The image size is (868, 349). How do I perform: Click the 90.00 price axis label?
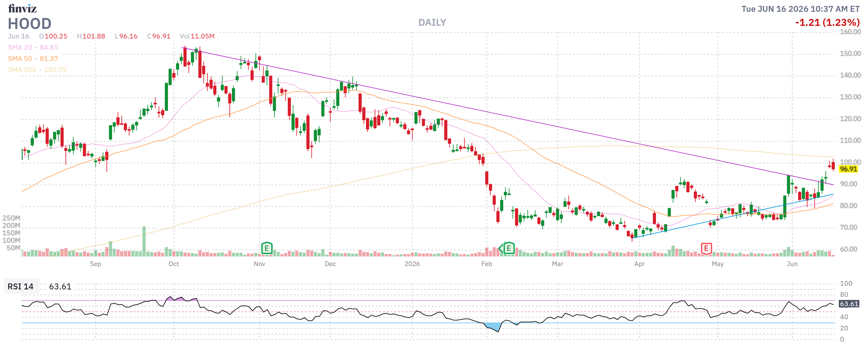[x=848, y=184]
